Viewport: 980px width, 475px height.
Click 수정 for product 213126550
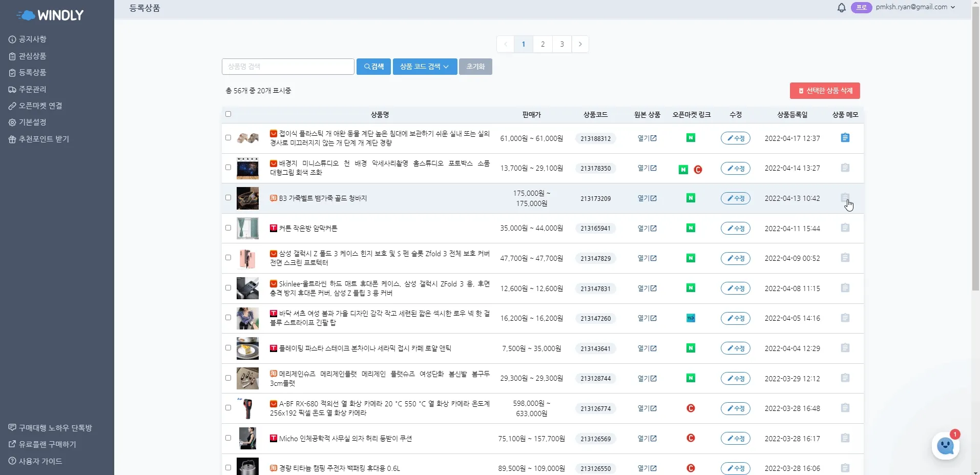735,468
